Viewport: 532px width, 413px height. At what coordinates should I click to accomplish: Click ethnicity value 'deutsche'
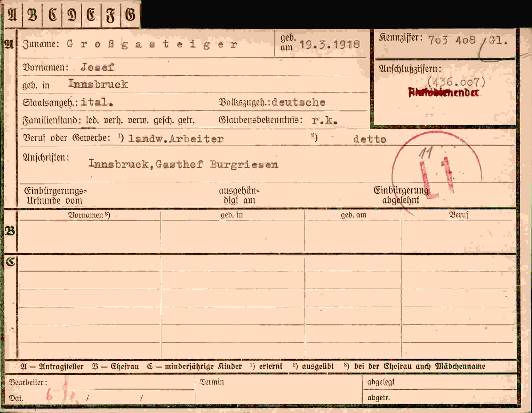click(299, 102)
